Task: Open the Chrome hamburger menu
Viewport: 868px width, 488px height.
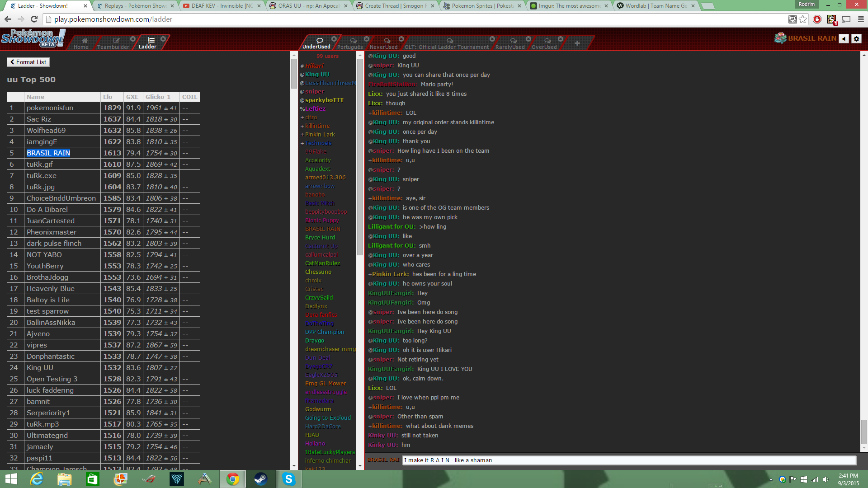Action: tap(861, 19)
